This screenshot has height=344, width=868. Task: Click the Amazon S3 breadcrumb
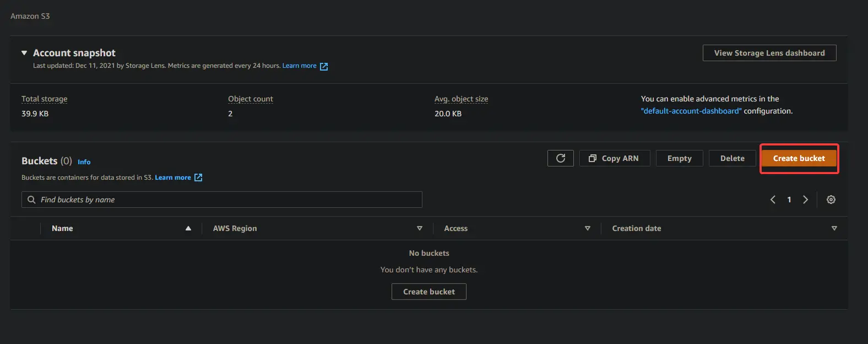pos(30,16)
